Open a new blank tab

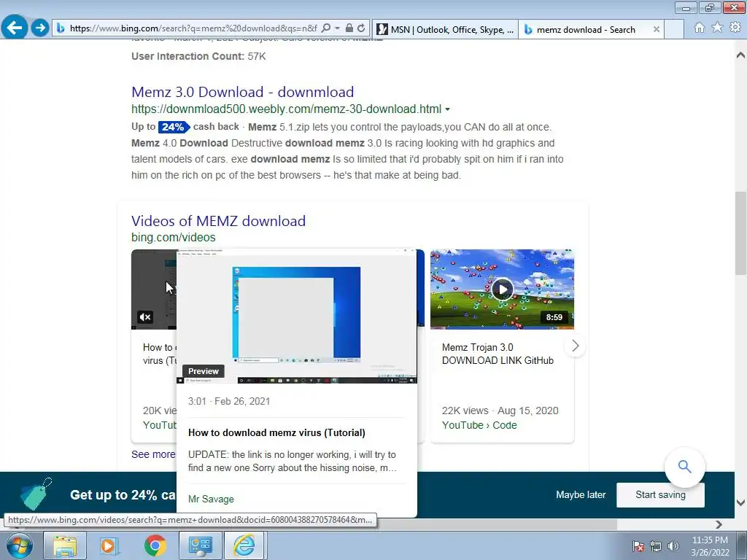click(673, 29)
